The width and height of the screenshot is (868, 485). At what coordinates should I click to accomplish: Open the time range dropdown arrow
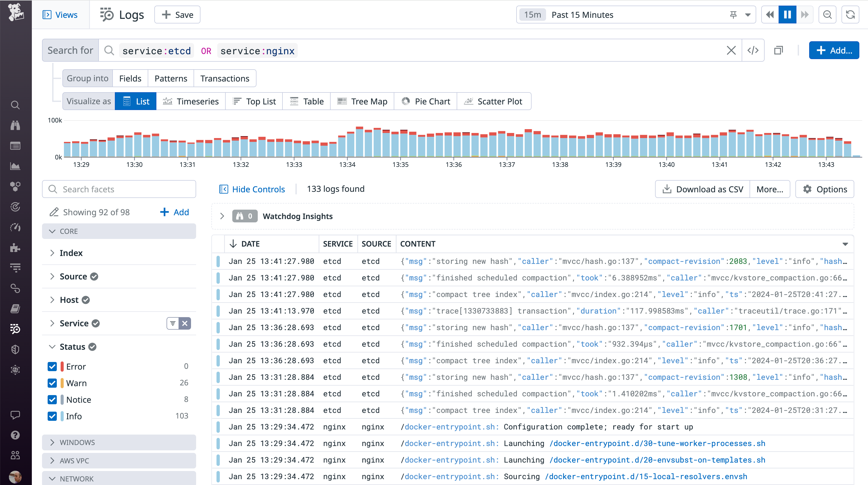point(748,15)
